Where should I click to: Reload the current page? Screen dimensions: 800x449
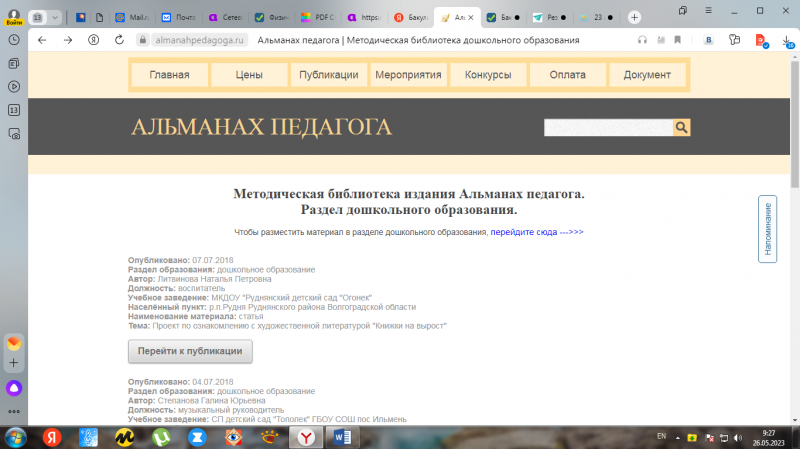(x=119, y=40)
